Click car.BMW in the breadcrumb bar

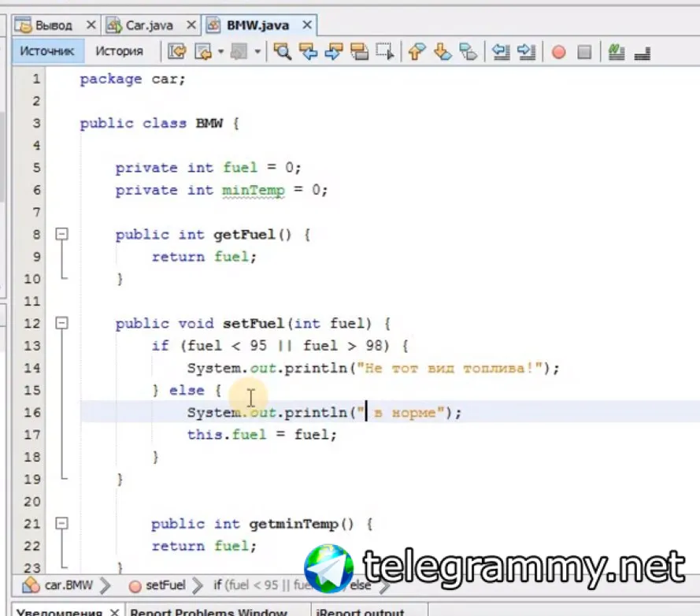(x=69, y=584)
